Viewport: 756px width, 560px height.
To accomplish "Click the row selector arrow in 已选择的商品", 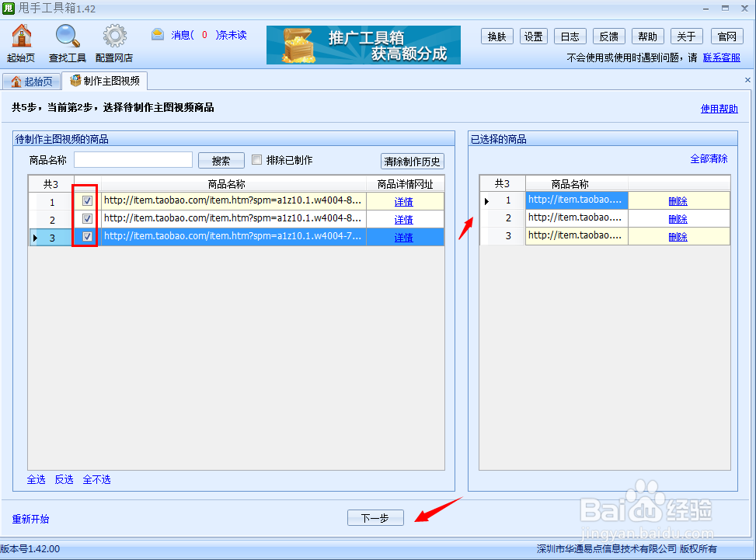I will click(x=486, y=200).
